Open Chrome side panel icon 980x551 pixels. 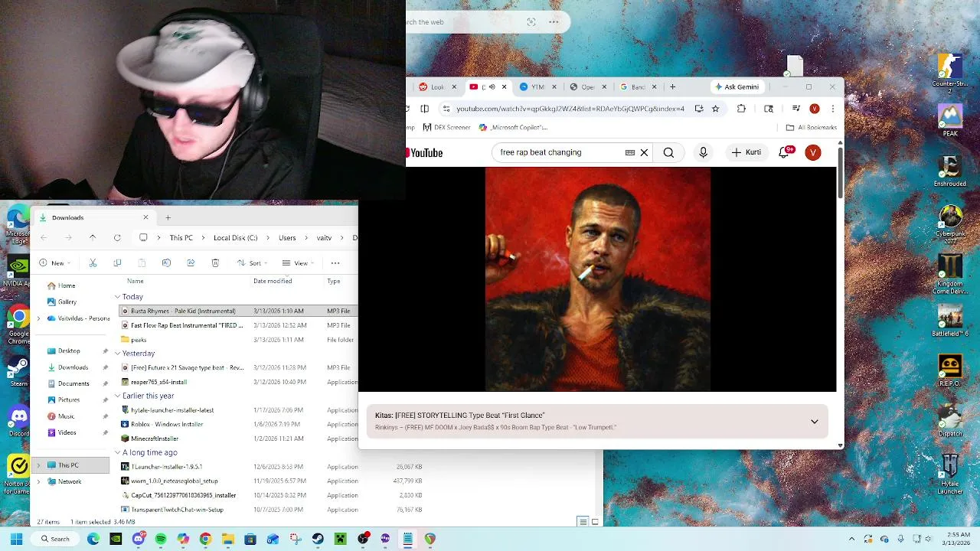pyautogui.click(x=769, y=109)
